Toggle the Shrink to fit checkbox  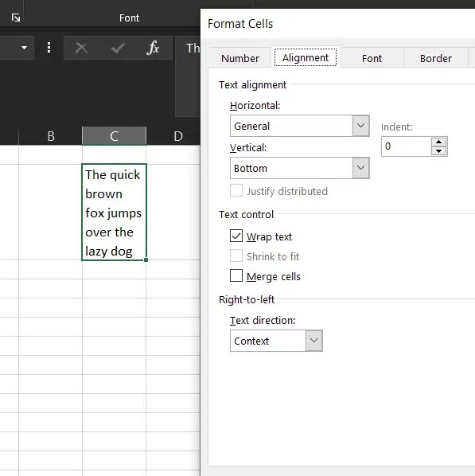tap(236, 256)
